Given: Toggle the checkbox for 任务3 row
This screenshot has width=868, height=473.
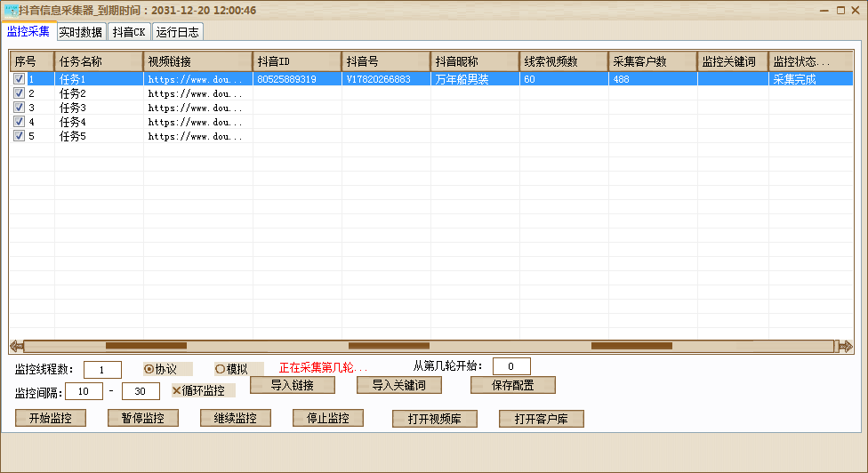Looking at the screenshot, I should pyautogui.click(x=20, y=108).
